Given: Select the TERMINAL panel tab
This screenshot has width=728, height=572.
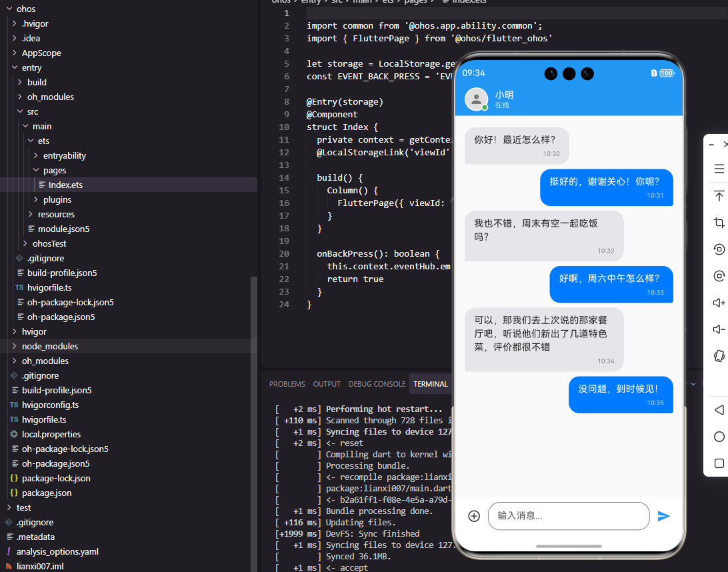Looking at the screenshot, I should point(431,384).
